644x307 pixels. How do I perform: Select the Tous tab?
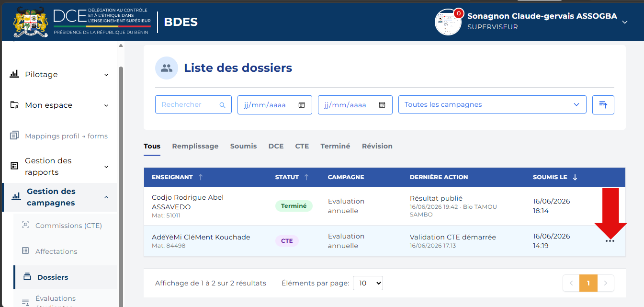coord(152,147)
